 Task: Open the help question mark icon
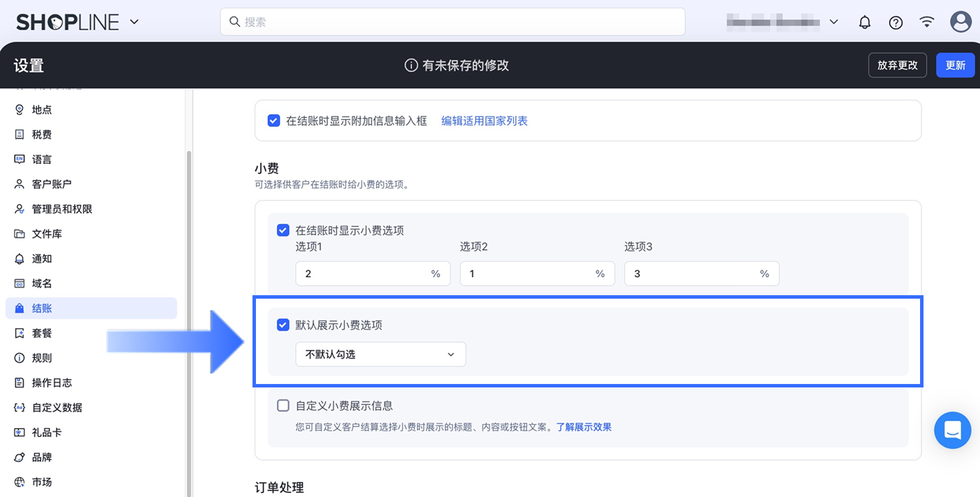click(x=896, y=22)
